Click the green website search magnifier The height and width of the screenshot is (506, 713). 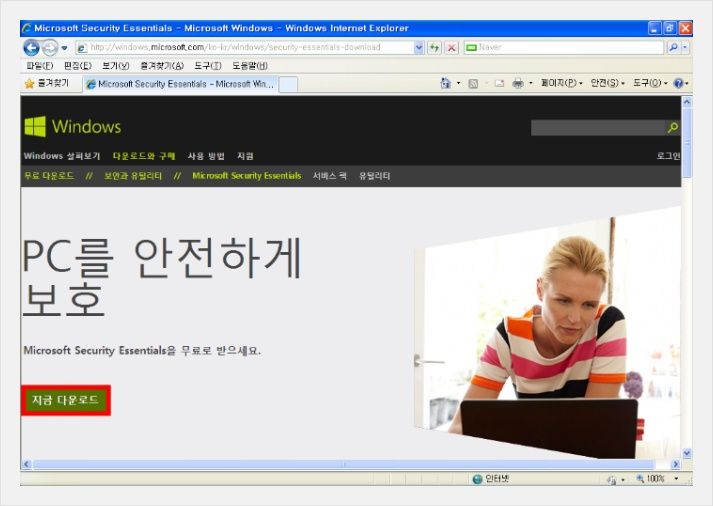point(673,128)
